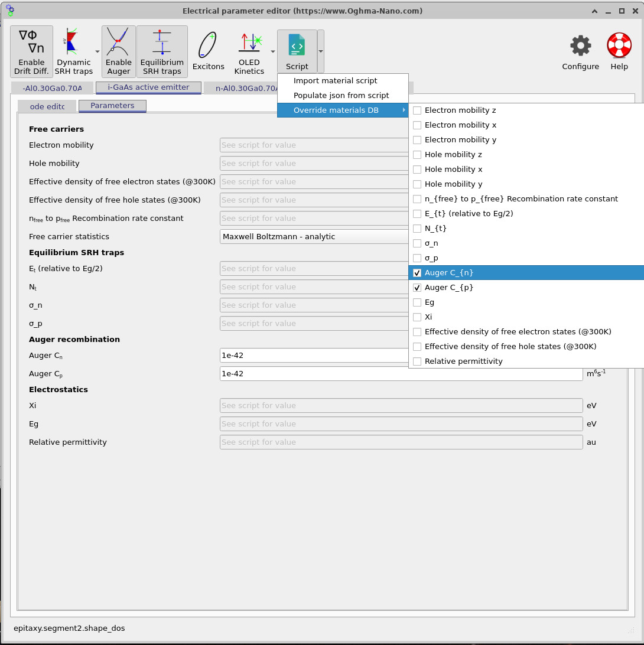Click the Eg value field

(x=401, y=424)
